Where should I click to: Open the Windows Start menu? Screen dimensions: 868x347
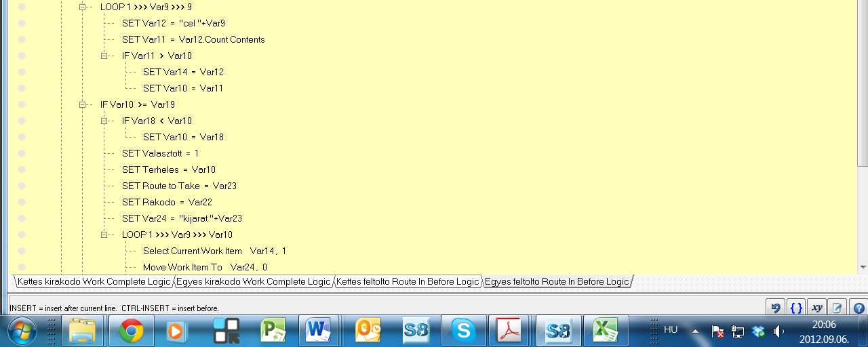click(22, 331)
